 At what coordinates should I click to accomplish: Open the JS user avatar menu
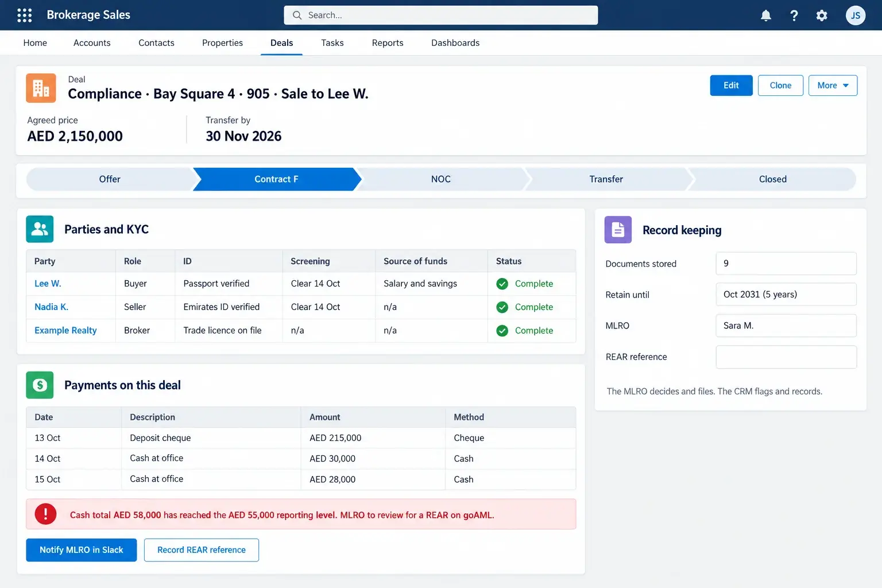point(856,16)
